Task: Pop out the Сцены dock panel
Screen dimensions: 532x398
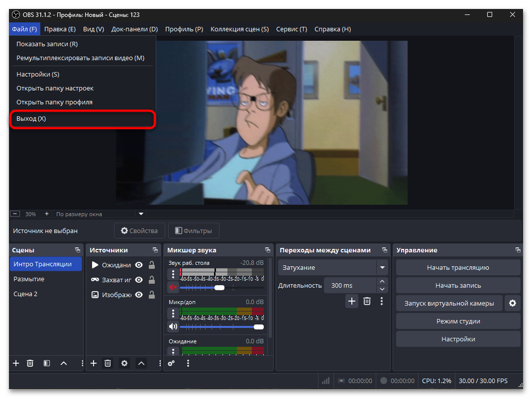Action: [x=78, y=250]
